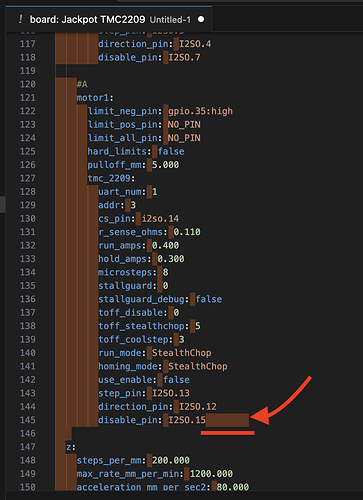Click 'max_rate_mm_per_min: 1200.000' line
Screen dimensions: 363x500
pyautogui.click(x=155, y=474)
